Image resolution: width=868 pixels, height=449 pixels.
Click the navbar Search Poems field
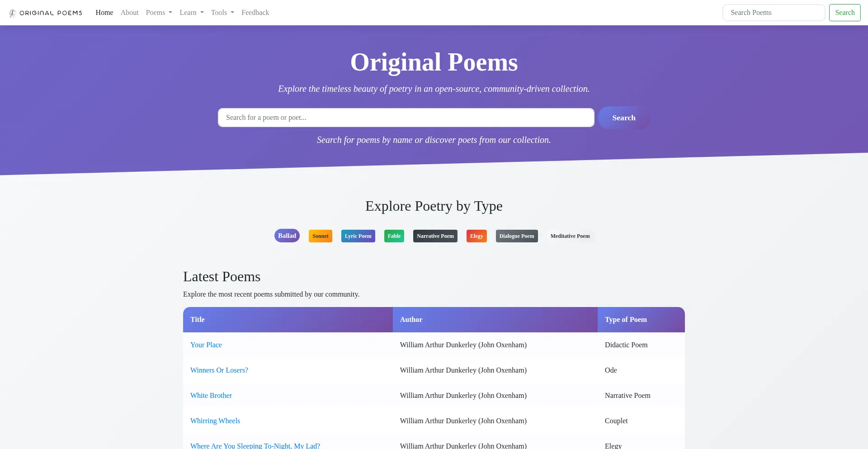tap(774, 13)
